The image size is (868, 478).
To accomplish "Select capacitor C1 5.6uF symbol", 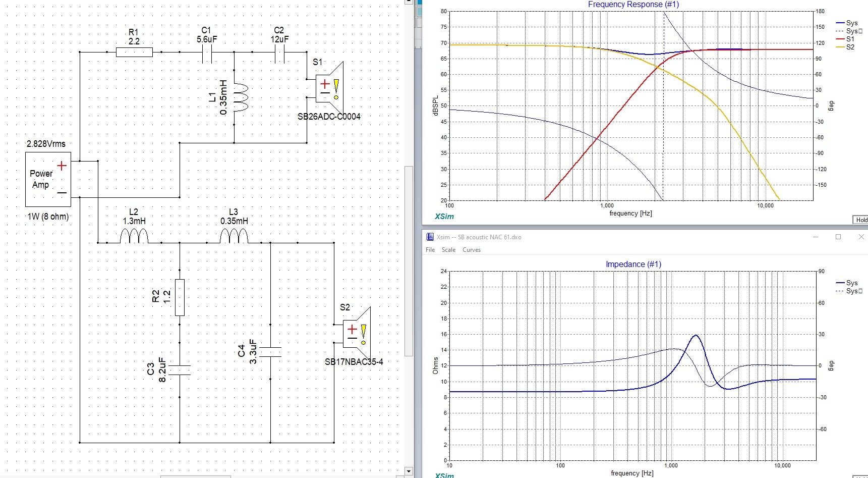I will [207, 52].
